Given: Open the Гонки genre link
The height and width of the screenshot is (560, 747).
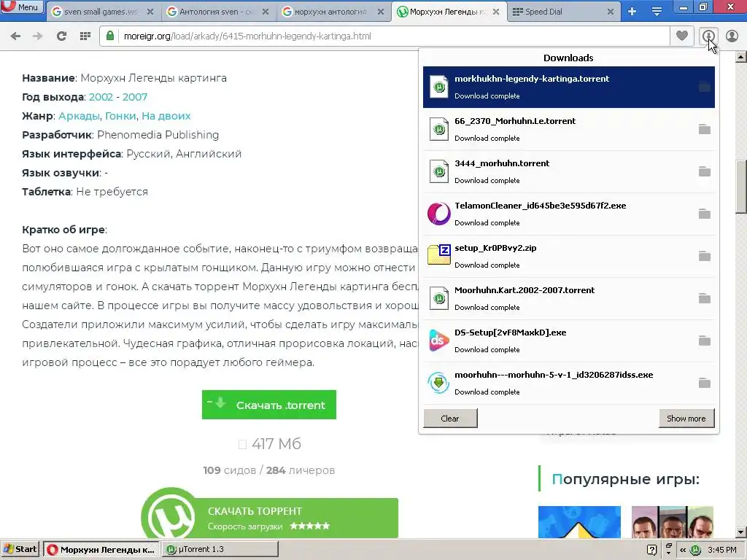Looking at the screenshot, I should click(x=120, y=116).
